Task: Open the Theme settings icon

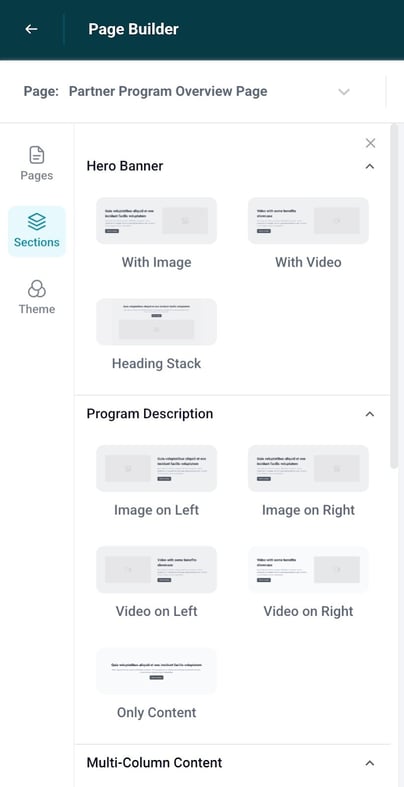Action: [37, 289]
